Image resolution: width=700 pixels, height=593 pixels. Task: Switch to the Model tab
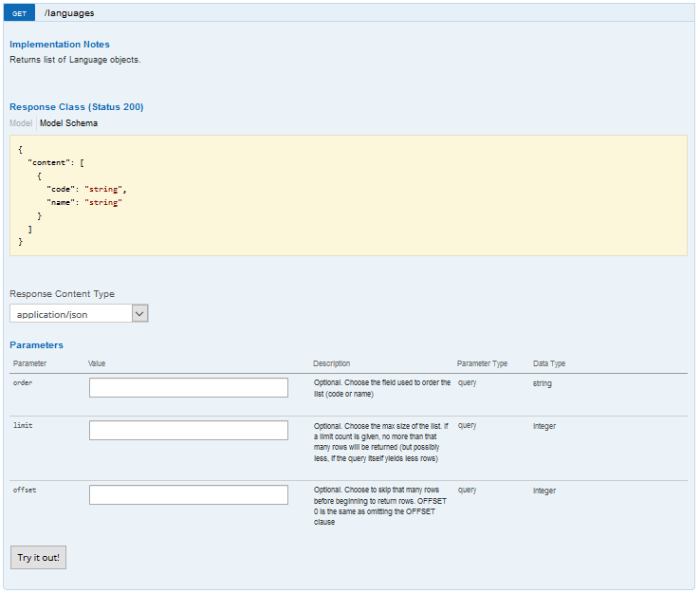click(x=21, y=123)
